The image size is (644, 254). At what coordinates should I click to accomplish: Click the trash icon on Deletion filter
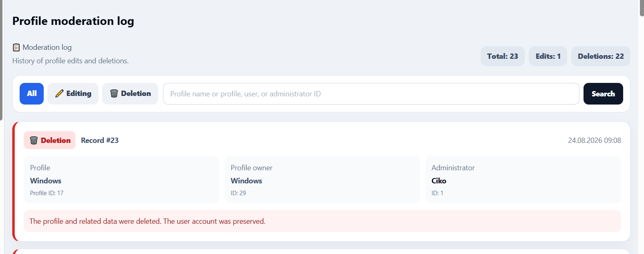114,94
